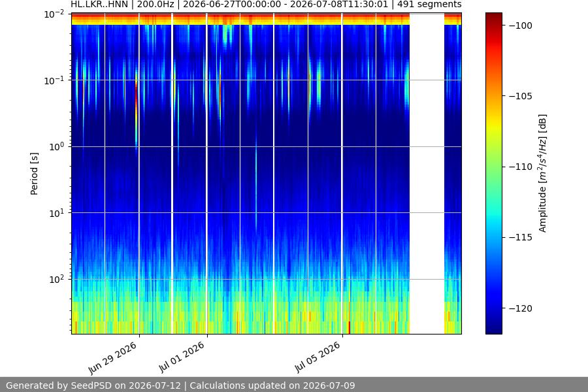Click the vertical colorbar gradient strip

pyautogui.click(x=493, y=173)
